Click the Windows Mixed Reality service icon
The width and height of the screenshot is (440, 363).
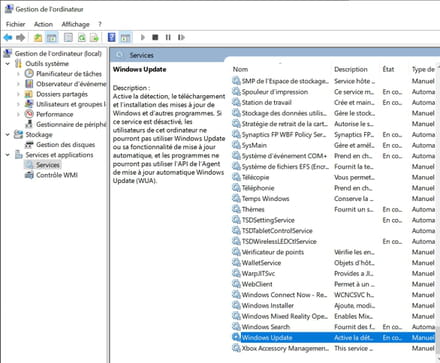click(x=236, y=316)
